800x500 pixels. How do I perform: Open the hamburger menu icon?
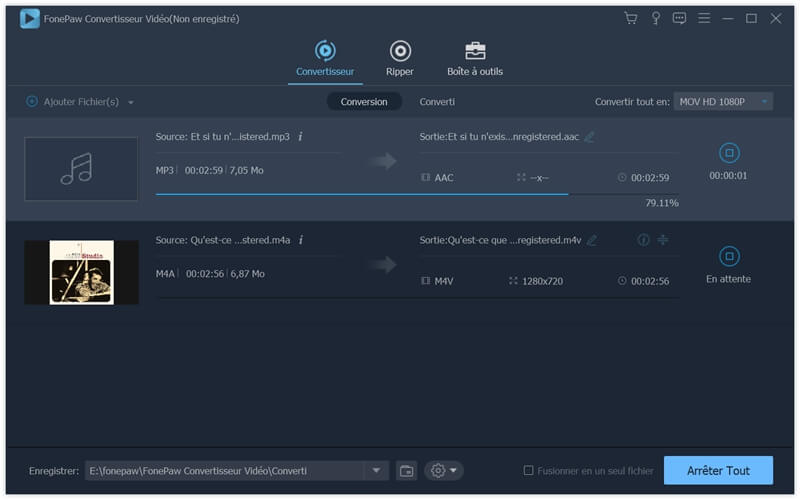click(704, 19)
